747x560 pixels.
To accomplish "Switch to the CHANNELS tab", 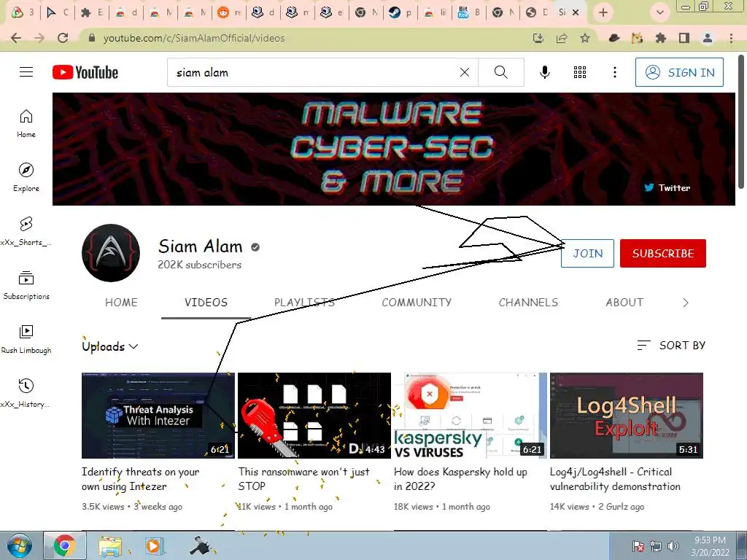I will tap(528, 303).
